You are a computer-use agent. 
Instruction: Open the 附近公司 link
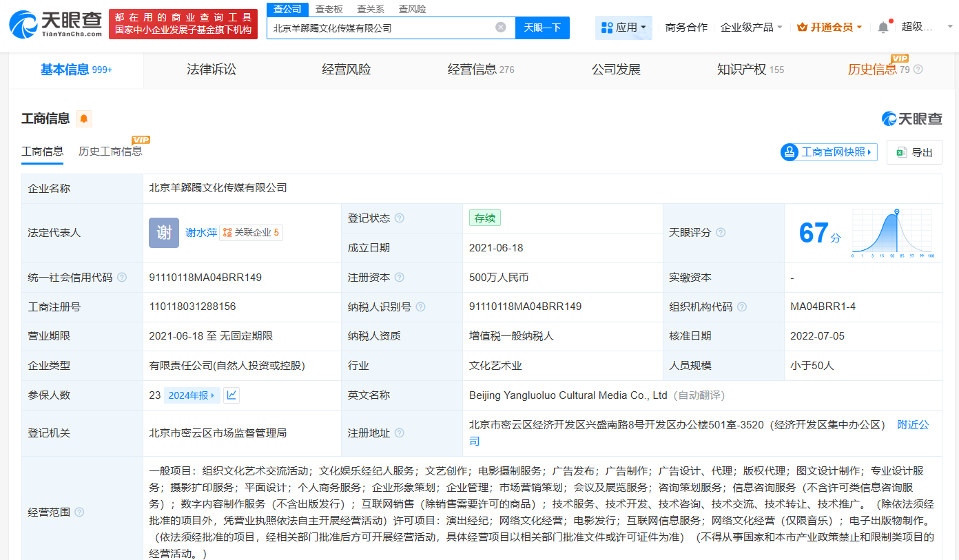pos(913,425)
